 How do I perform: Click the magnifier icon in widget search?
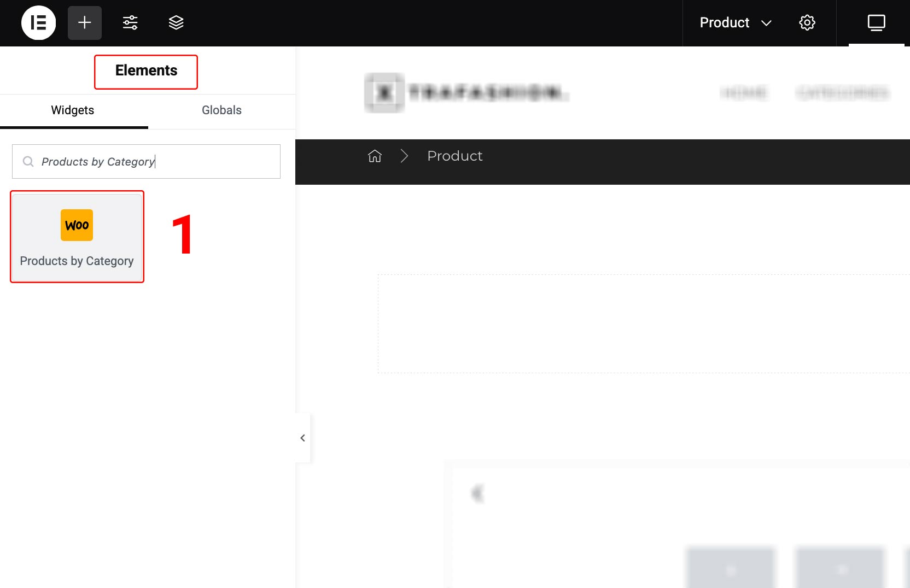pos(28,162)
